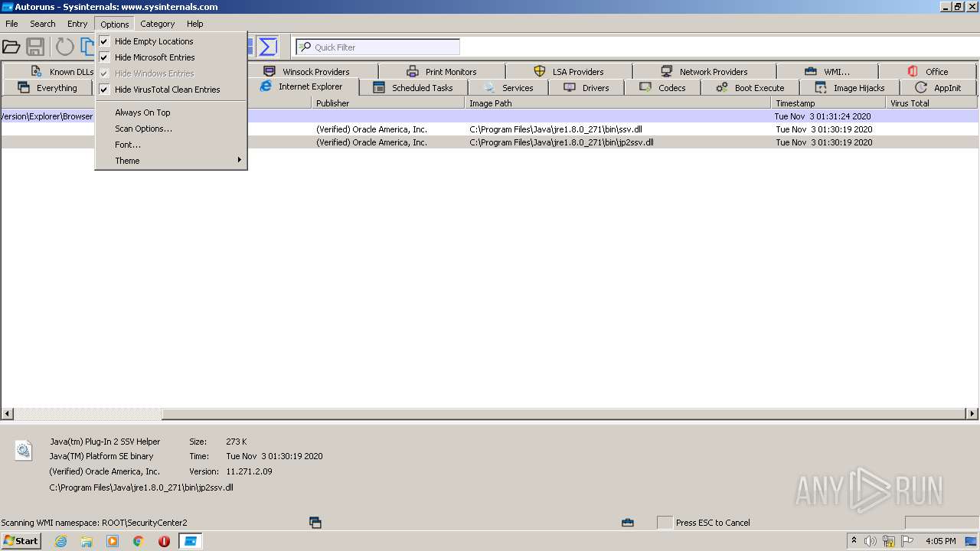
Task: Open the File menu
Action: point(11,24)
